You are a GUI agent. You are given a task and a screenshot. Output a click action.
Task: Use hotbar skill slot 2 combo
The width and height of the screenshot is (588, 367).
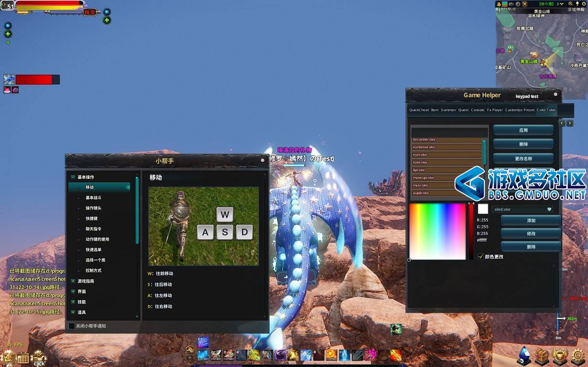click(x=216, y=355)
